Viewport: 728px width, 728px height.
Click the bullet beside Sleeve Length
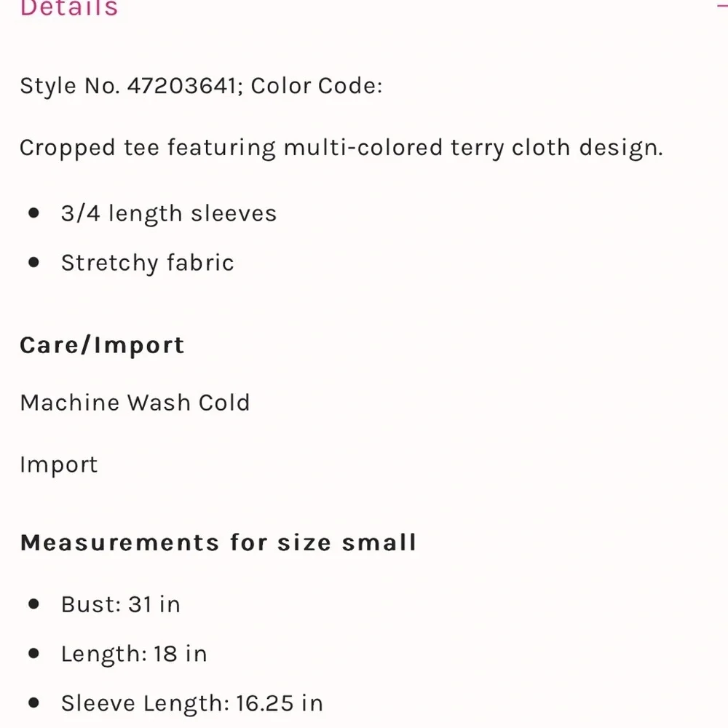(33, 703)
